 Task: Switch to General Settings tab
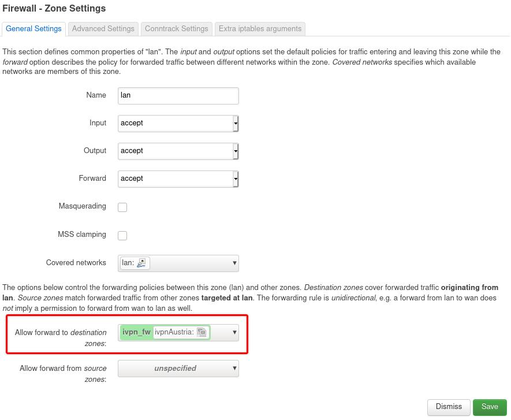tap(33, 29)
